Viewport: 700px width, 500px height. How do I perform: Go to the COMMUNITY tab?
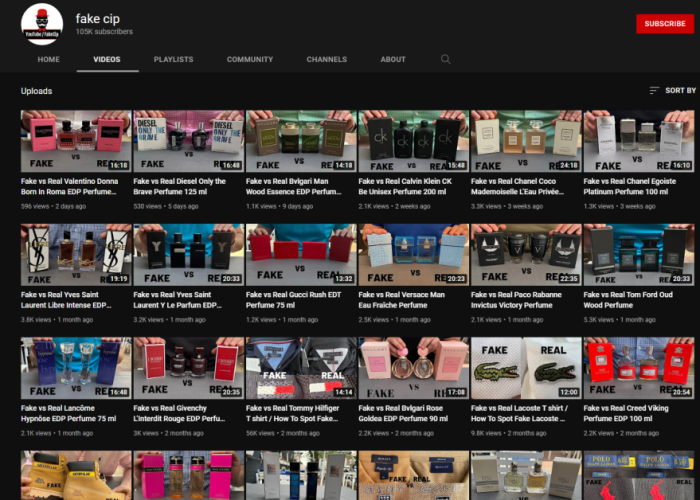click(250, 59)
